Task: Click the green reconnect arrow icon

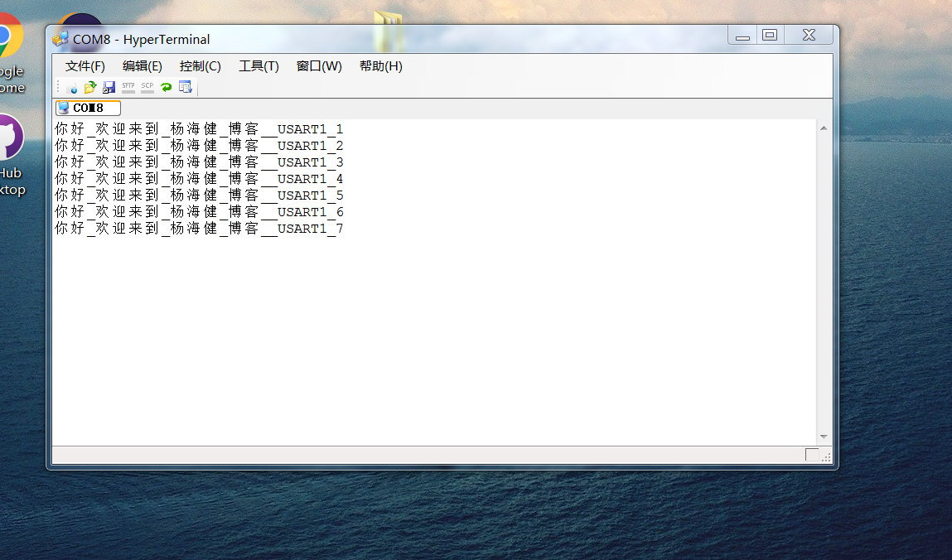Action: 167,87
